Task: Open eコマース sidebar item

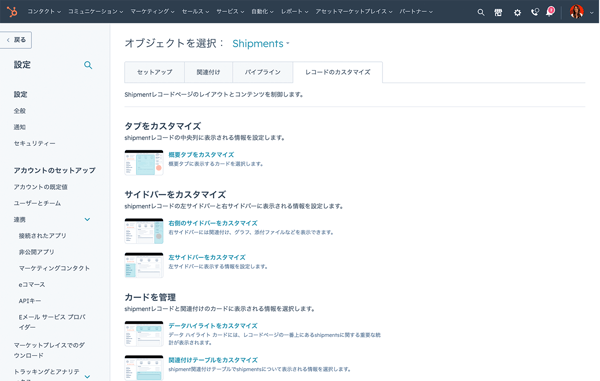Action: click(x=32, y=285)
